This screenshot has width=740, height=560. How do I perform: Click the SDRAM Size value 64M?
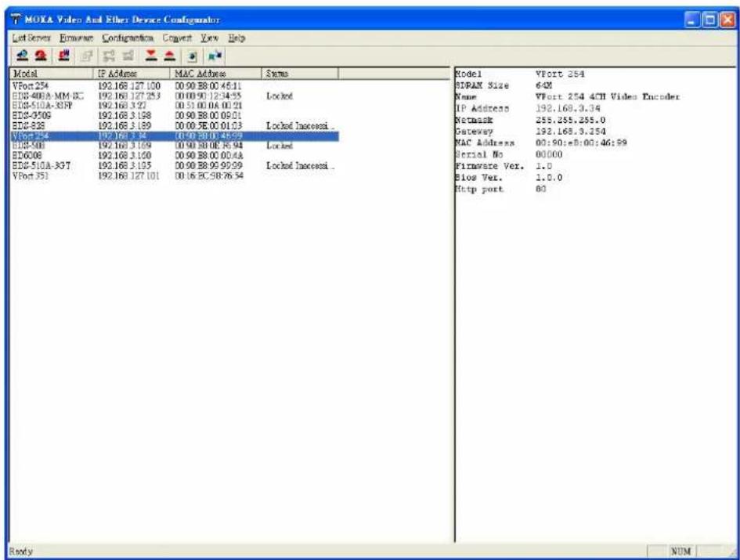point(543,85)
